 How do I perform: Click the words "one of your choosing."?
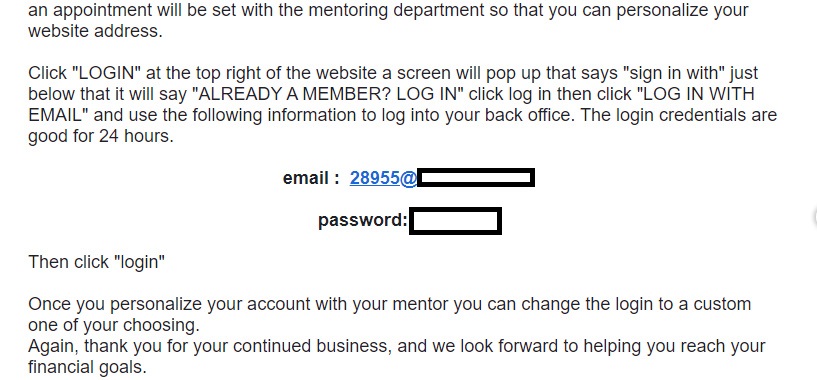114,325
